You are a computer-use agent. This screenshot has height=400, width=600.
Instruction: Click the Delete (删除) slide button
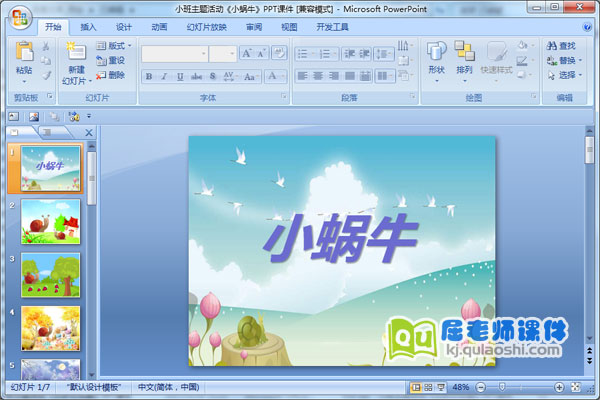click(x=111, y=75)
